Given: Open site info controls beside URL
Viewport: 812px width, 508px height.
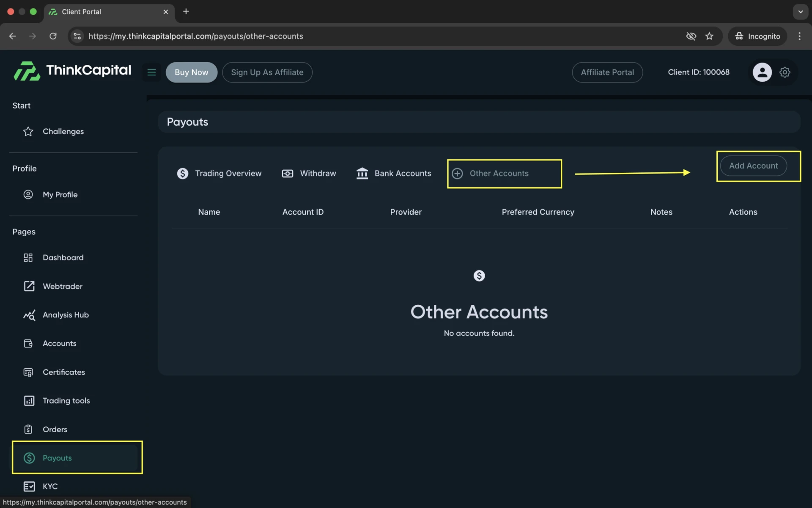Looking at the screenshot, I should 77,36.
